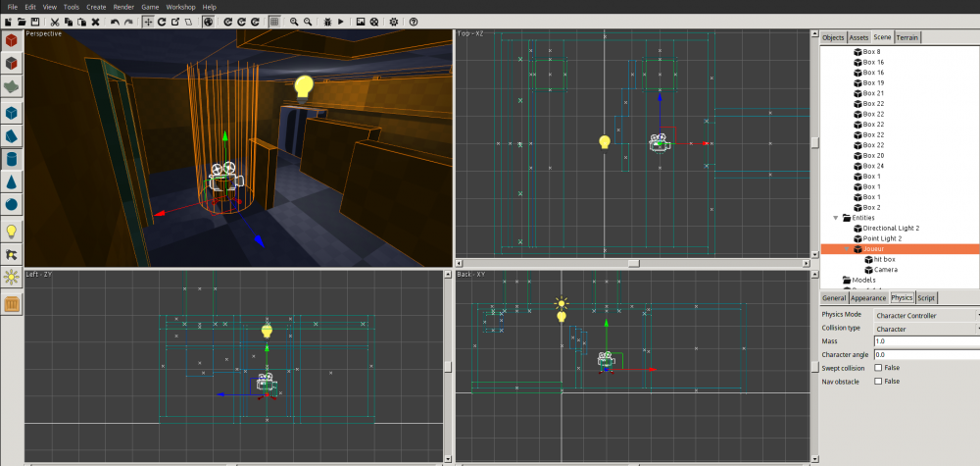Open the Workshop menu
This screenshot has height=466, width=980.
180,7
